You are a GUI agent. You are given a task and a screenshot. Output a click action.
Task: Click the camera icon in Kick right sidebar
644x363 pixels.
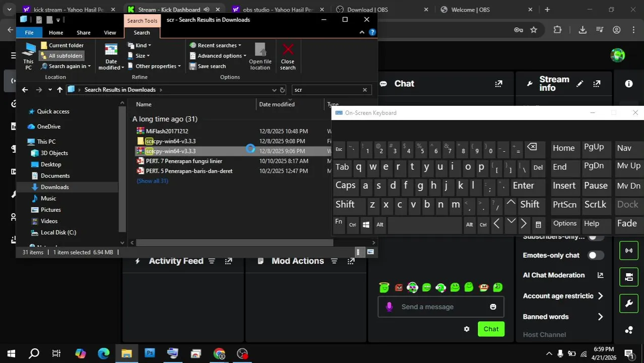click(629, 277)
